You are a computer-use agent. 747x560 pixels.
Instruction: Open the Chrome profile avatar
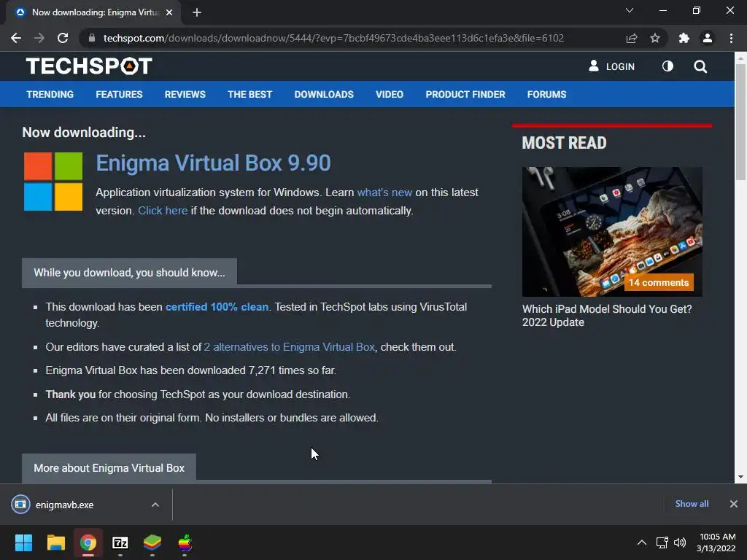[708, 38]
